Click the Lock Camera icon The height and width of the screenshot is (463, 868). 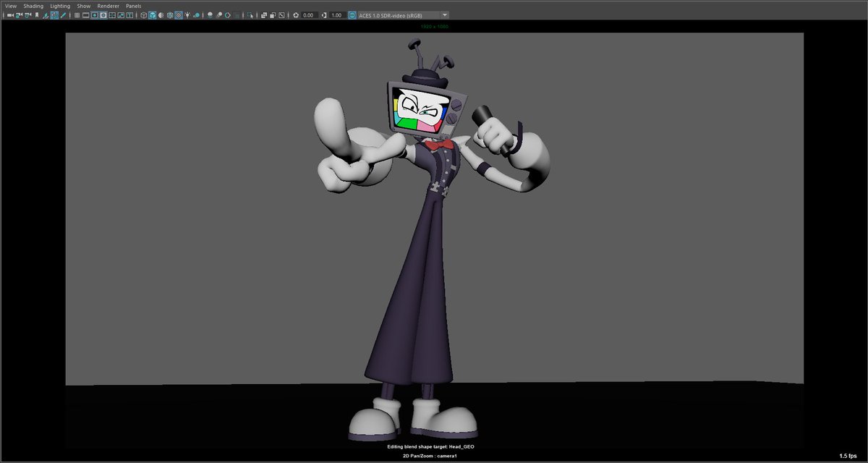point(18,15)
